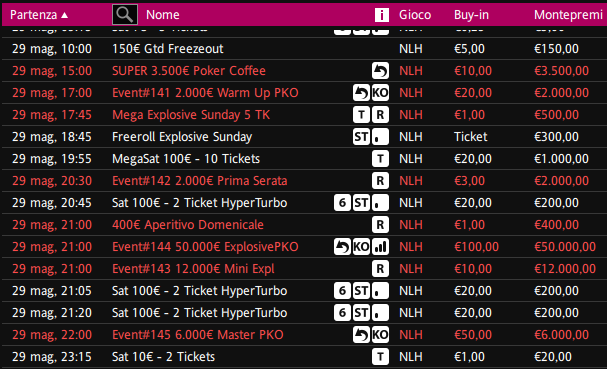This screenshot has width=607, height=369.
Task: Click 6-max icon on 20:45 Sat 100€ HyperTurbo
Action: click(342, 203)
